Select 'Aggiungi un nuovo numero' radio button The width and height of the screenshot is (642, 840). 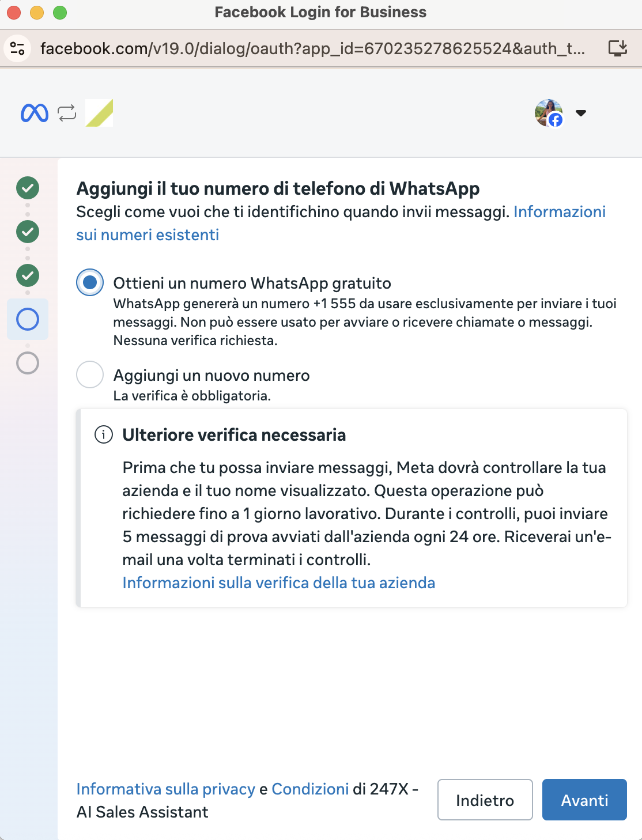pos(90,374)
